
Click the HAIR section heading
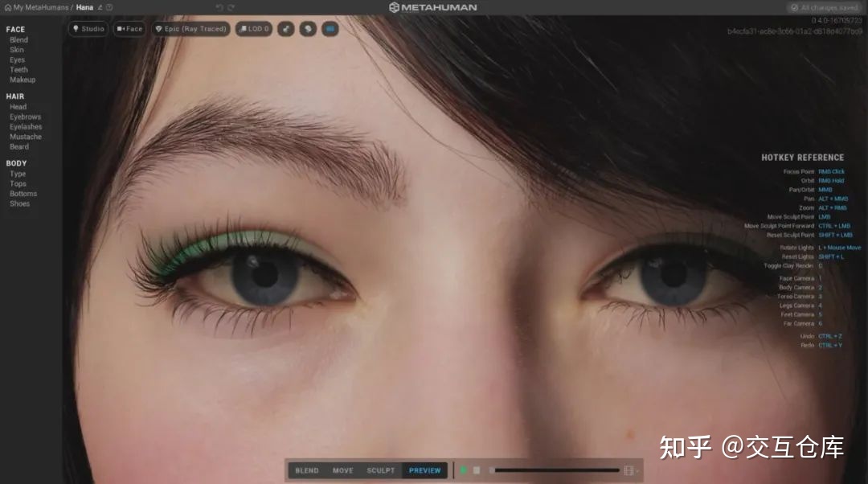15,96
